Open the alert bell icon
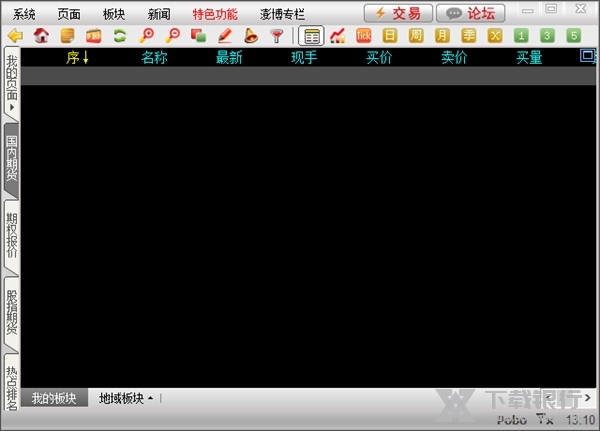 point(251,36)
